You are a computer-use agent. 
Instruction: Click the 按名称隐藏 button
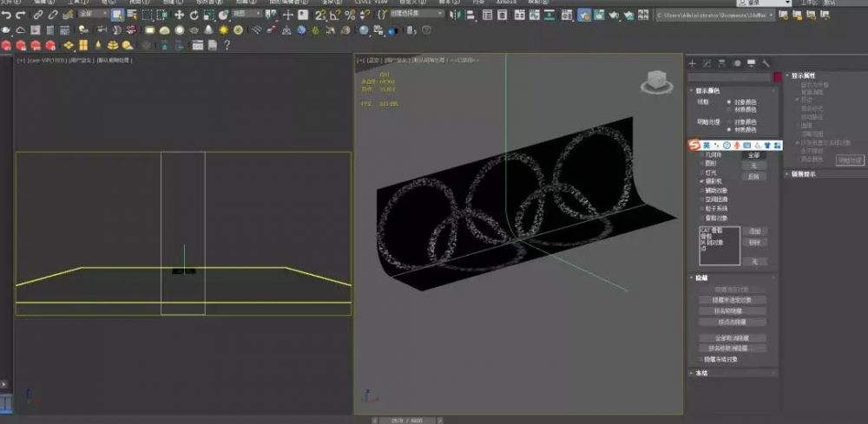(x=733, y=310)
